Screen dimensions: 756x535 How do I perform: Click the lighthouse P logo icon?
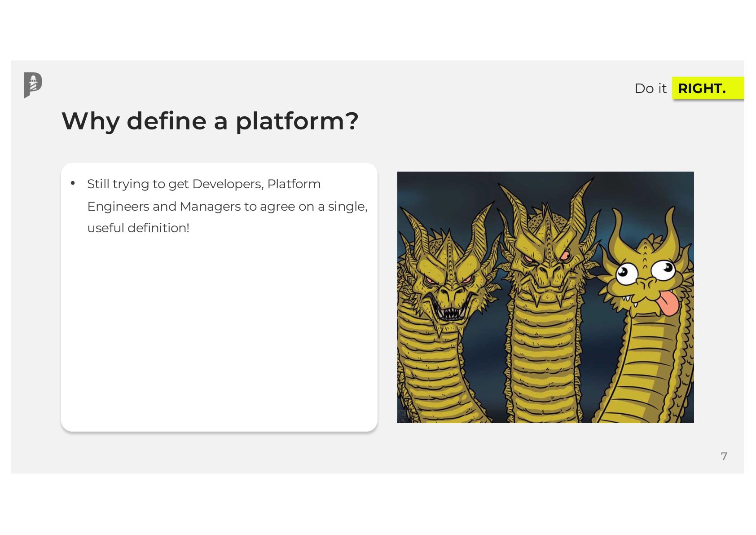(x=33, y=85)
